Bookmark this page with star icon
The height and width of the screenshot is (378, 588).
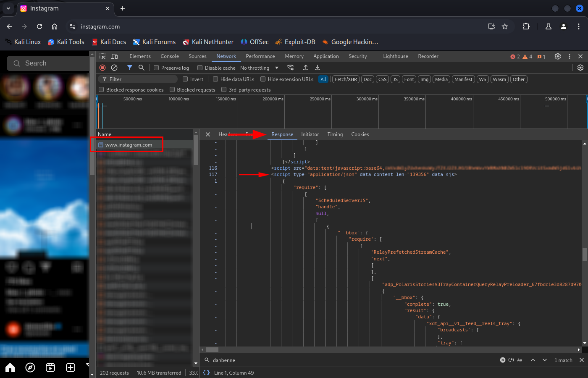(x=505, y=26)
